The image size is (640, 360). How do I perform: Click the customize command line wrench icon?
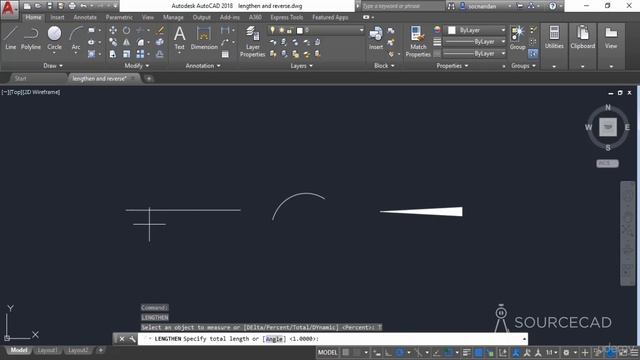tap(132, 339)
